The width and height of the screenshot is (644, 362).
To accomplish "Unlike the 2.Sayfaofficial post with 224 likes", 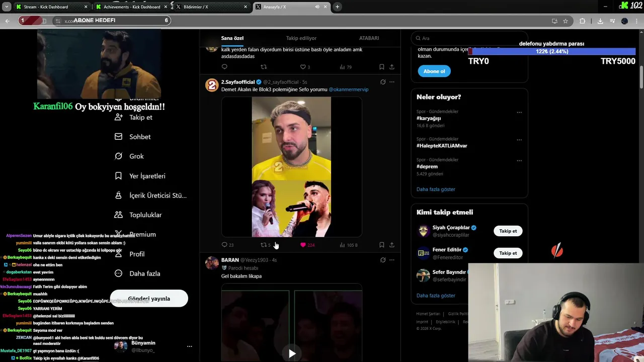I will 303,245.
